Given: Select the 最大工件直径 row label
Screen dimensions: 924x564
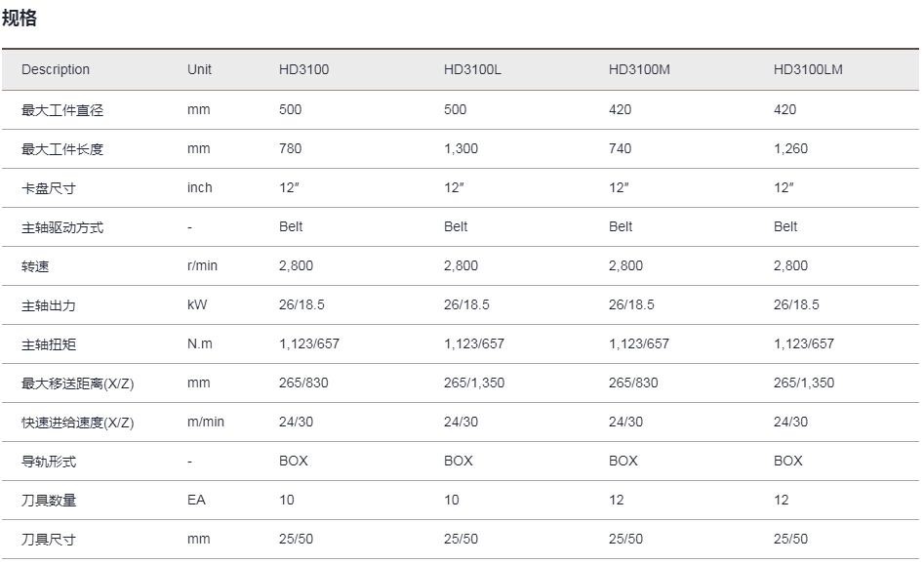Looking at the screenshot, I should pos(62,110).
